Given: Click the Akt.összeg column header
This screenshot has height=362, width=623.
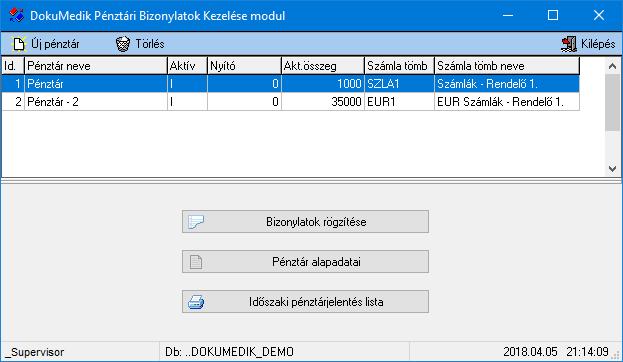Looking at the screenshot, I should [x=323, y=66].
